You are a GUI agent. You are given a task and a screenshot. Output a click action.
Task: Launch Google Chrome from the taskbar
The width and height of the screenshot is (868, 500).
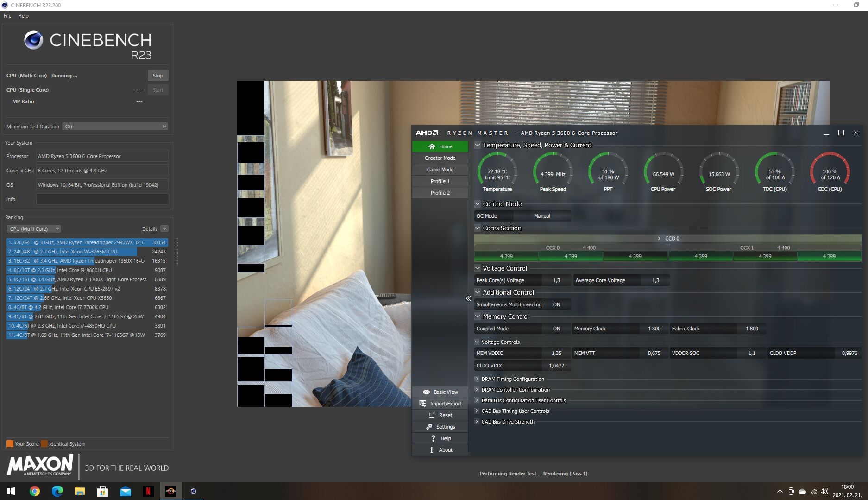[34, 491]
